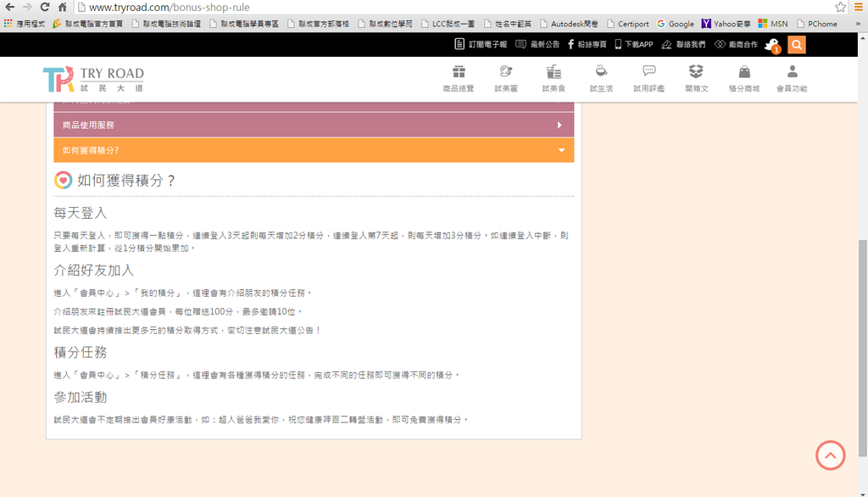This screenshot has width=868, height=497.
Task: Open the 聯成官方部落格 bookmark
Action: click(319, 24)
